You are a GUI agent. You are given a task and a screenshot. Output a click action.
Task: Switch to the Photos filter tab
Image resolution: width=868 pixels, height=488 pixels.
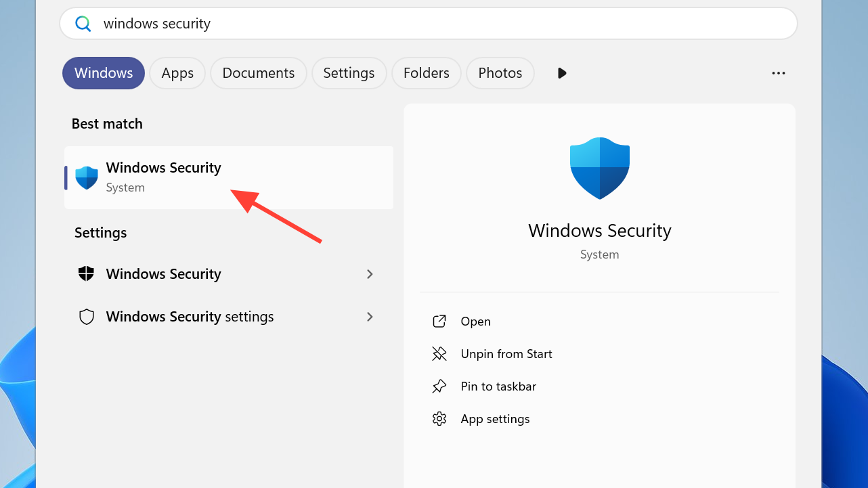pyautogui.click(x=500, y=73)
